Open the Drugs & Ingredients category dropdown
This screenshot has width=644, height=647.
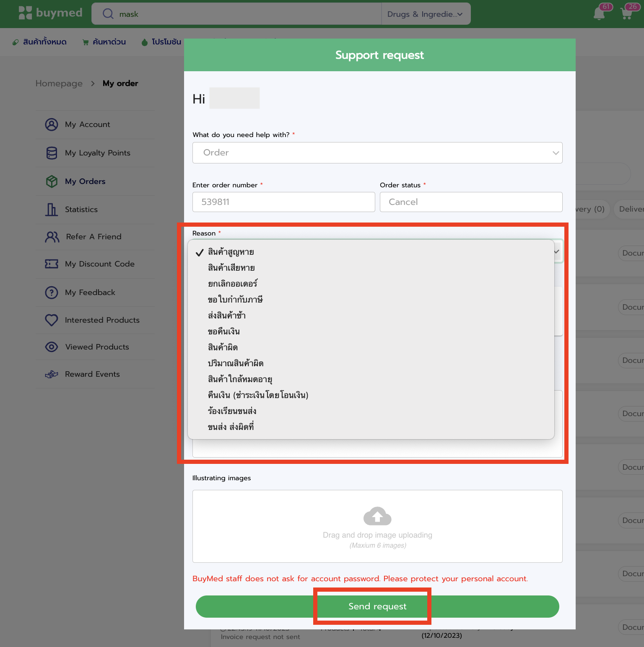[426, 14]
